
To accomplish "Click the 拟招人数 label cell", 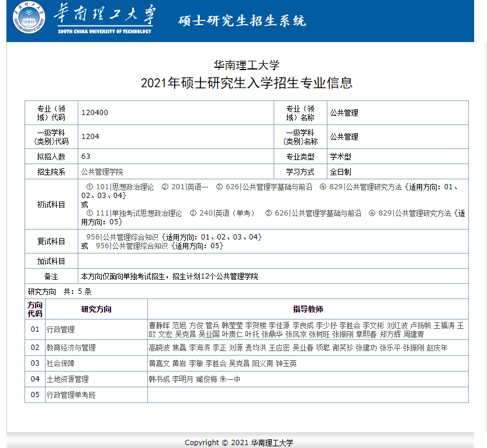I will tap(51, 157).
